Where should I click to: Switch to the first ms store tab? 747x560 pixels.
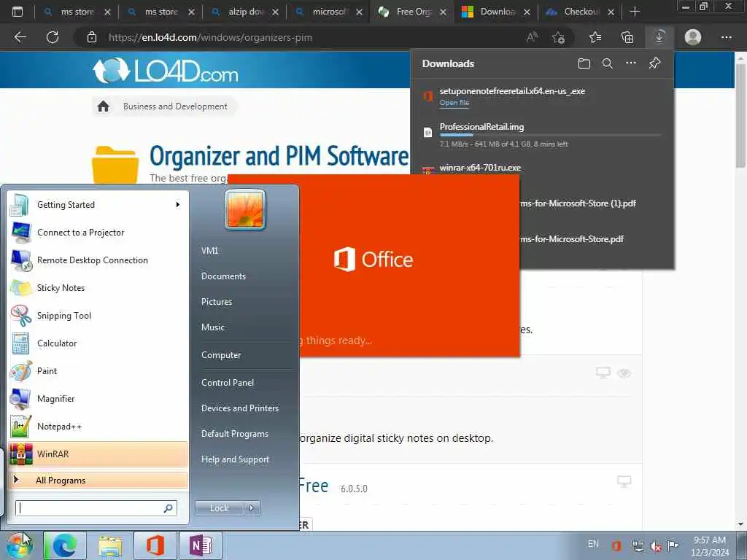pyautogui.click(x=77, y=12)
